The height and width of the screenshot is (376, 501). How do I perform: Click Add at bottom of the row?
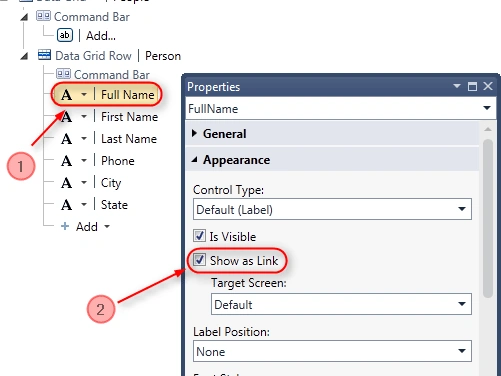coord(87,227)
